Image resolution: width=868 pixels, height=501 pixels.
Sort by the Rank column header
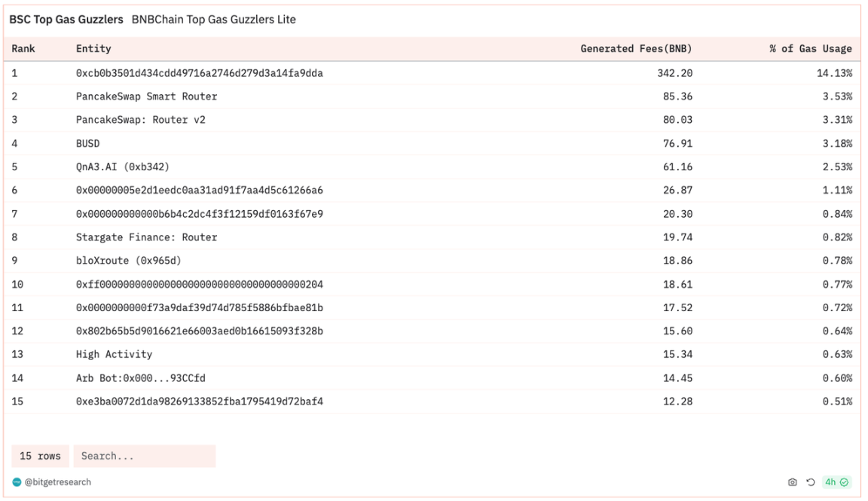(23, 49)
